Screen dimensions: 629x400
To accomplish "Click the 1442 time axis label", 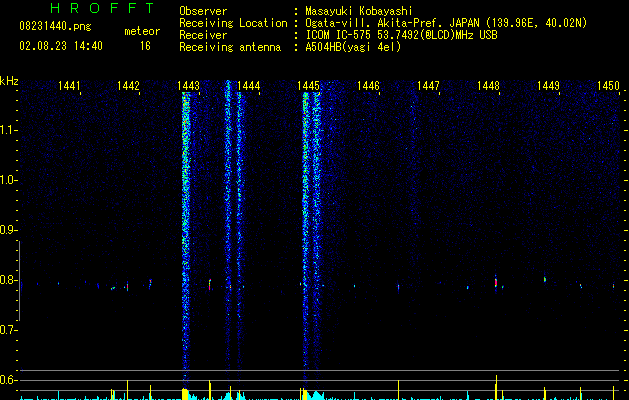I will pos(128,86).
